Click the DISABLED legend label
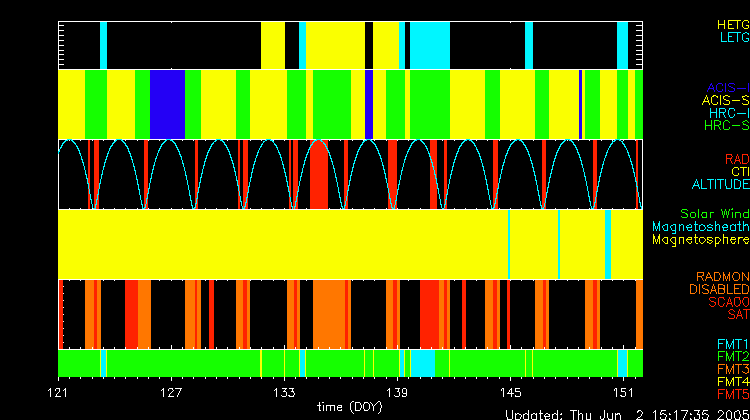The height and width of the screenshot is (420, 750). [717, 289]
